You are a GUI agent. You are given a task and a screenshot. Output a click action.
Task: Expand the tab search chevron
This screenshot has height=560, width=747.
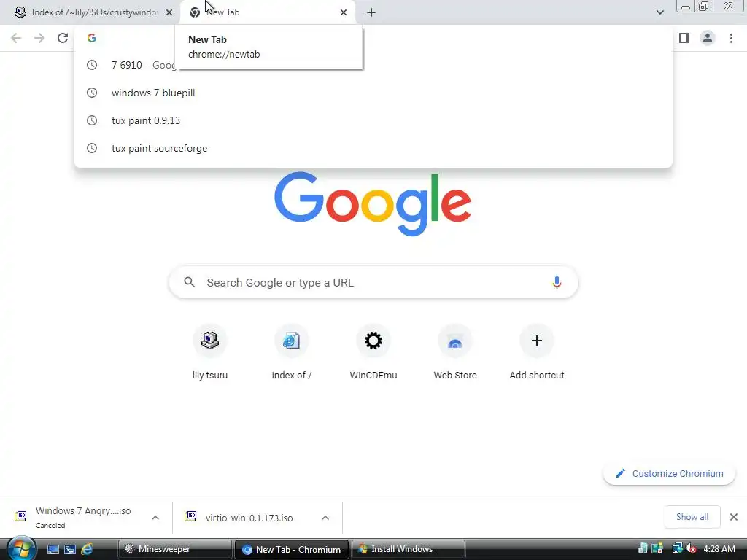click(659, 12)
